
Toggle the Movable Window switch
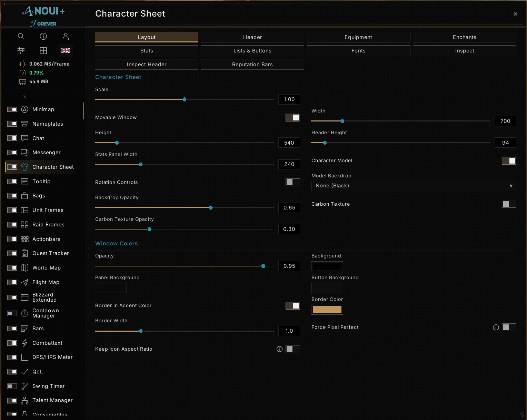(293, 117)
